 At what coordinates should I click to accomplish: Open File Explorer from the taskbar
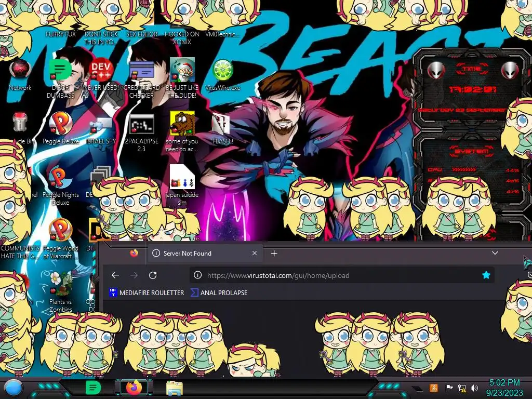click(x=175, y=388)
